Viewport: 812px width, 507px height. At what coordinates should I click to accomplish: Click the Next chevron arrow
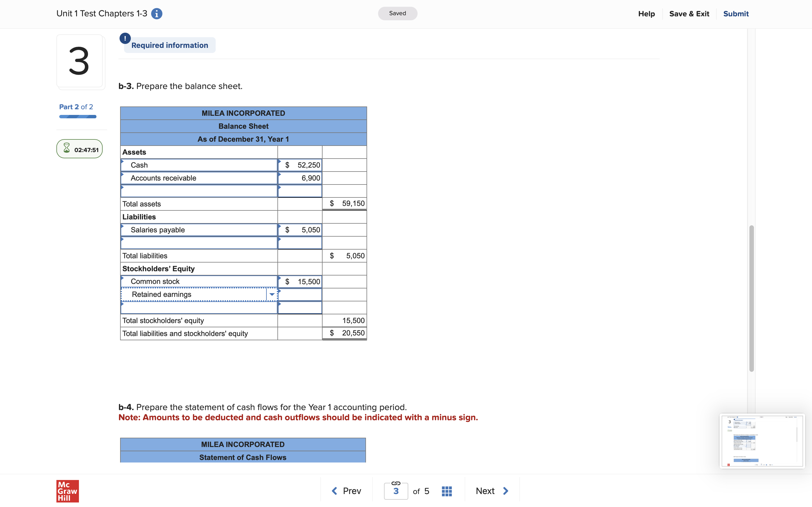point(506,491)
